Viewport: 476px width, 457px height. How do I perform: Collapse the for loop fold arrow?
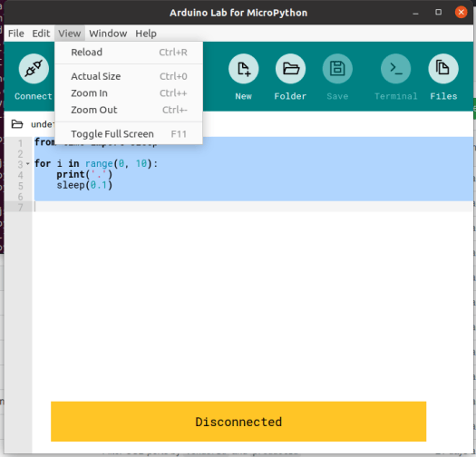pyautogui.click(x=28, y=164)
